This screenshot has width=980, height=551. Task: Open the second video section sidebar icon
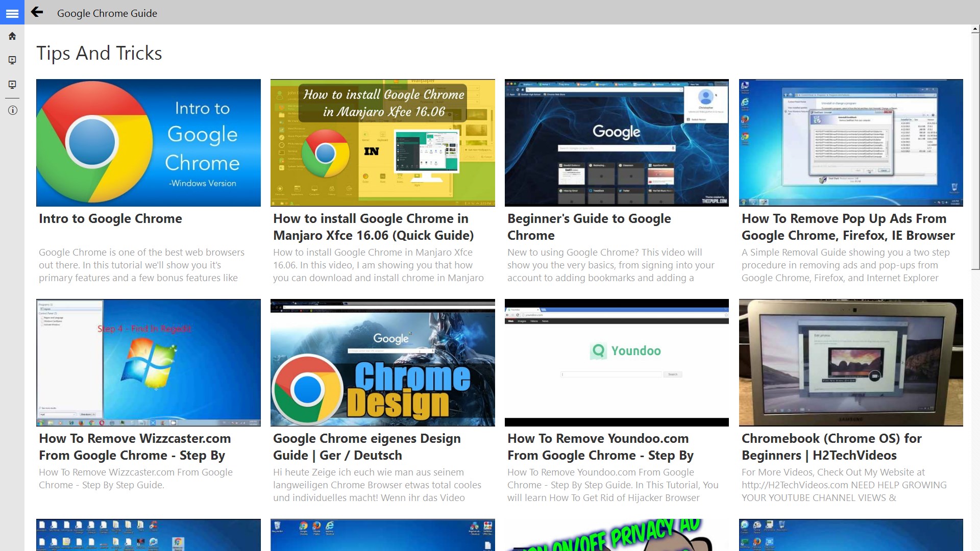[12, 85]
